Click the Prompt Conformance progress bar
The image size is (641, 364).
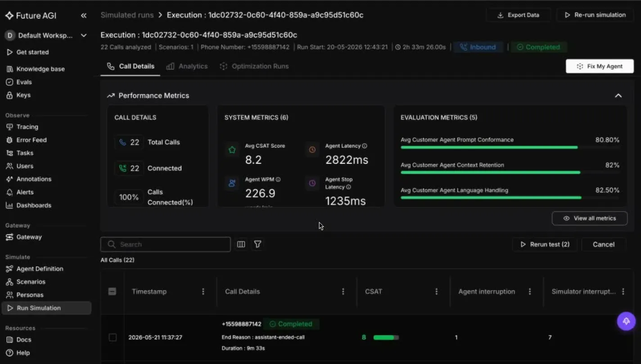pyautogui.click(x=510, y=147)
